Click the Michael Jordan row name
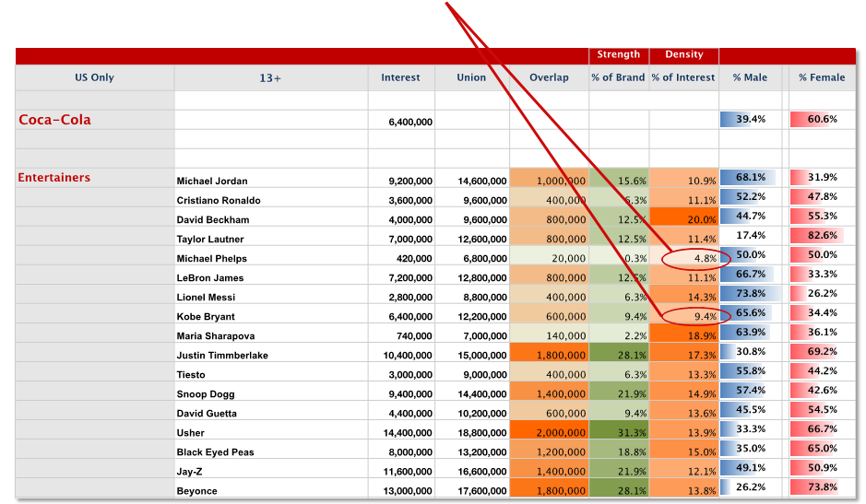Viewport: 866px width, 504px height. tap(212, 182)
